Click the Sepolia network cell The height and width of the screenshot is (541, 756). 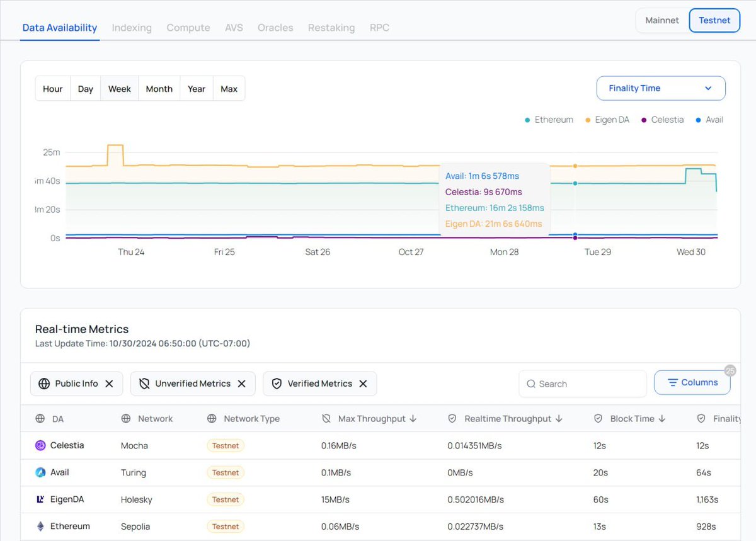(x=135, y=527)
